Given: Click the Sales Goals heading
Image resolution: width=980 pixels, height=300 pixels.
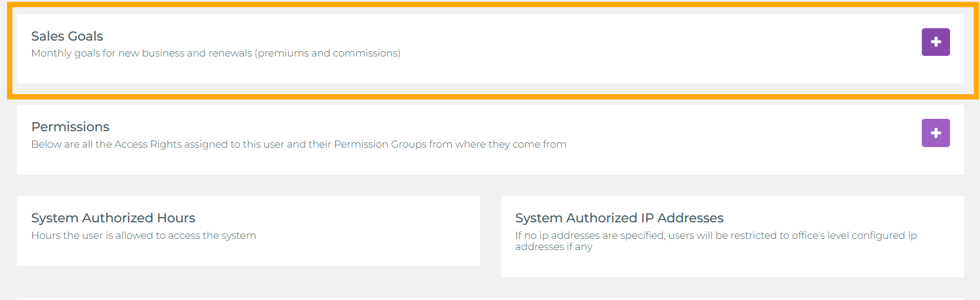Looking at the screenshot, I should (67, 36).
